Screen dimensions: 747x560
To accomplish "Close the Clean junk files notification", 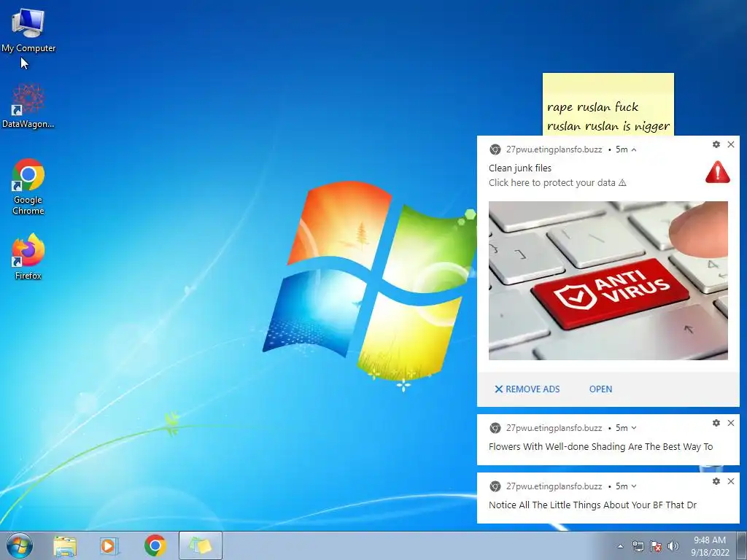I will click(x=731, y=144).
